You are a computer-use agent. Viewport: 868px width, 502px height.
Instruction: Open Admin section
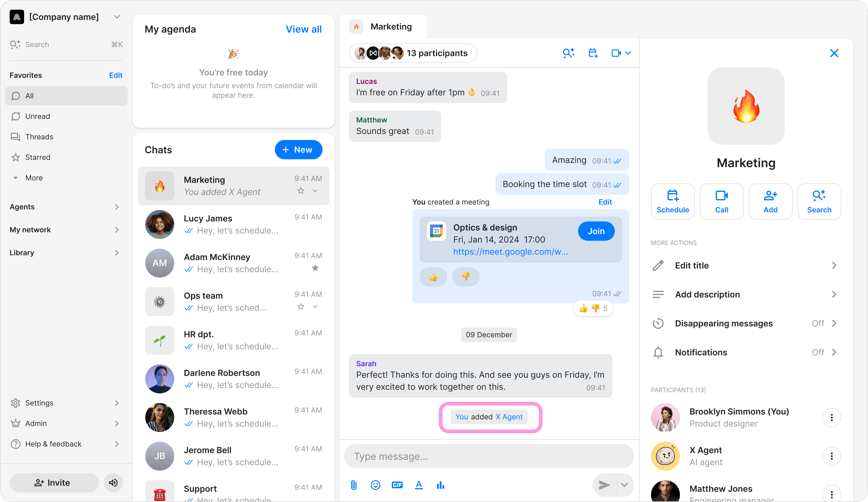tap(66, 423)
